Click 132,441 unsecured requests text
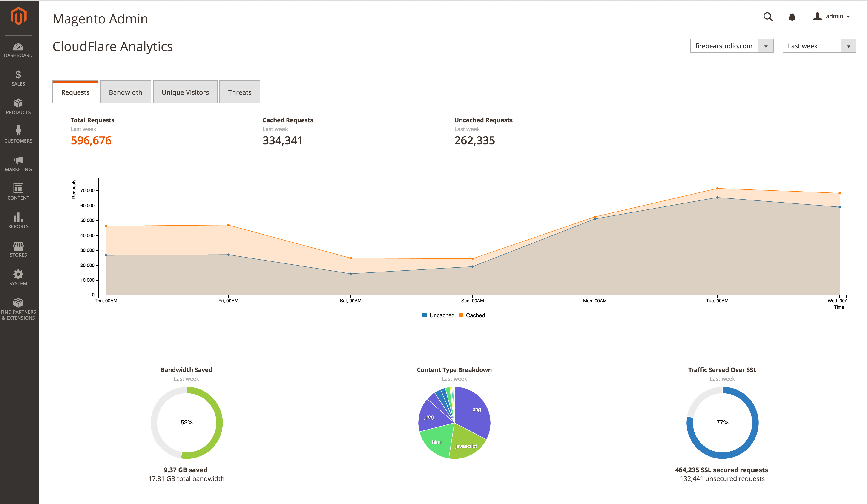The width and height of the screenshot is (867, 504). point(722,479)
